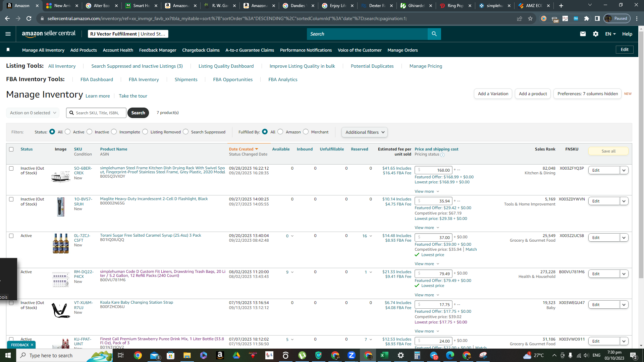644x362 pixels.
Task: Open Listing Quality Dashboard link
Action: [226, 66]
